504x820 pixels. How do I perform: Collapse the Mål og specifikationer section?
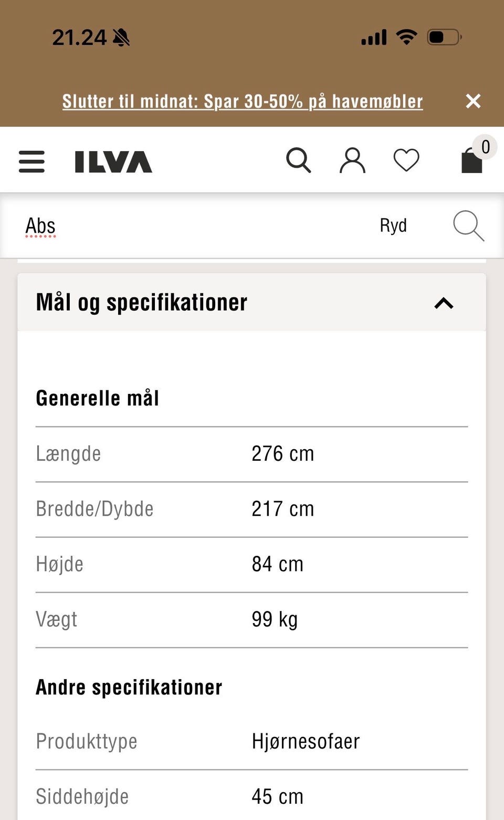444,303
